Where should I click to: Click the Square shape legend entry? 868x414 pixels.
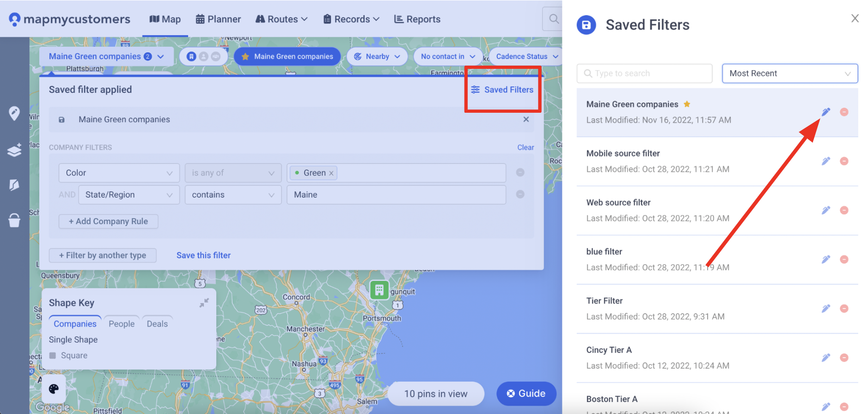tap(68, 355)
